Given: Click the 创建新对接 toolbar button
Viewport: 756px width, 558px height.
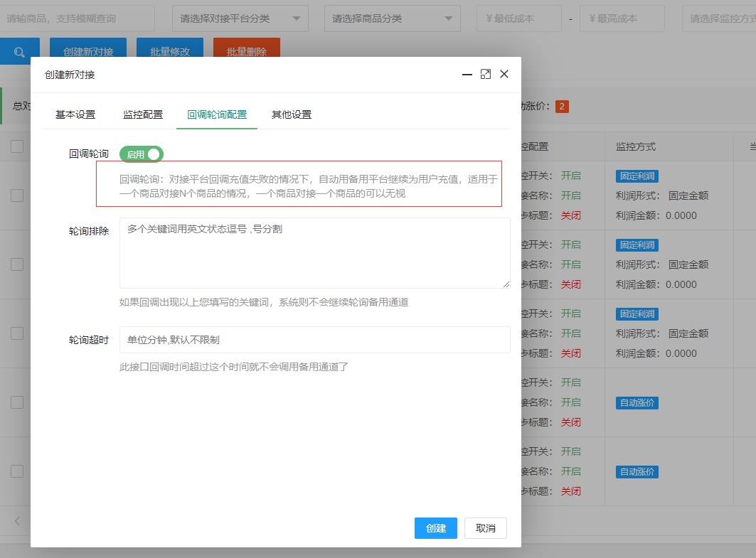Looking at the screenshot, I should pos(88,48).
